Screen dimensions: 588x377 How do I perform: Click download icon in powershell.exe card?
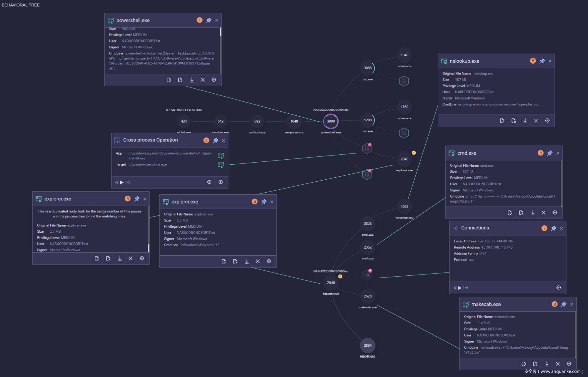click(x=192, y=80)
